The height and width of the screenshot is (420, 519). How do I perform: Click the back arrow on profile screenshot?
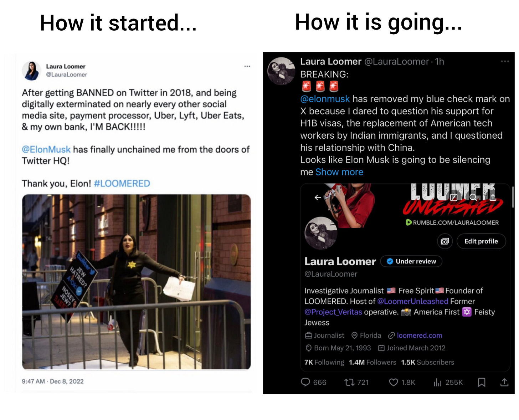point(318,197)
